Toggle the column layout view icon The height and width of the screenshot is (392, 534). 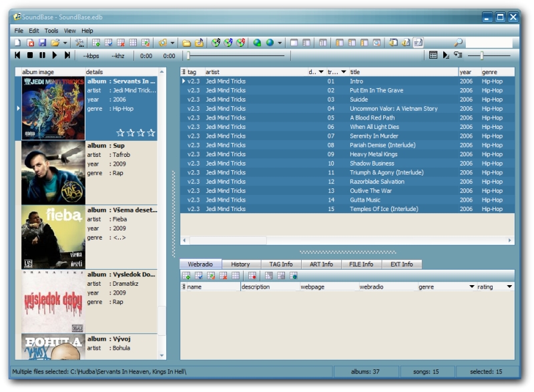coord(323,43)
